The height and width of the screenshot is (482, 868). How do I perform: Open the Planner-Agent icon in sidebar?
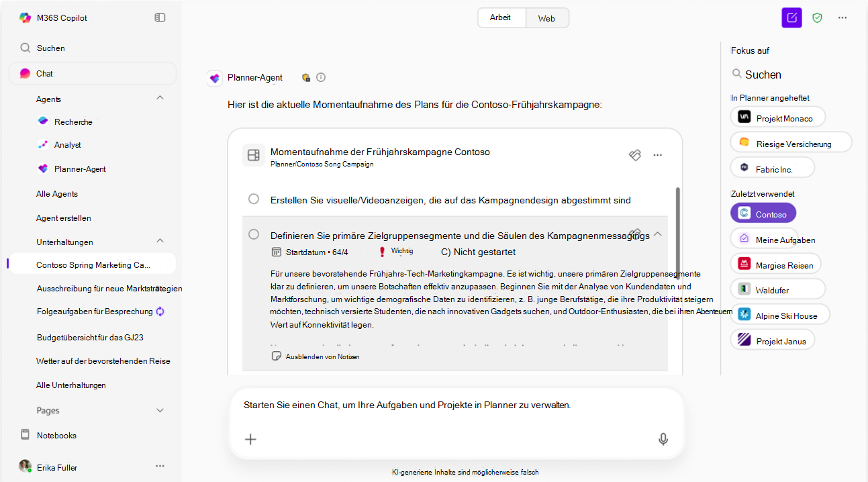[x=43, y=168]
